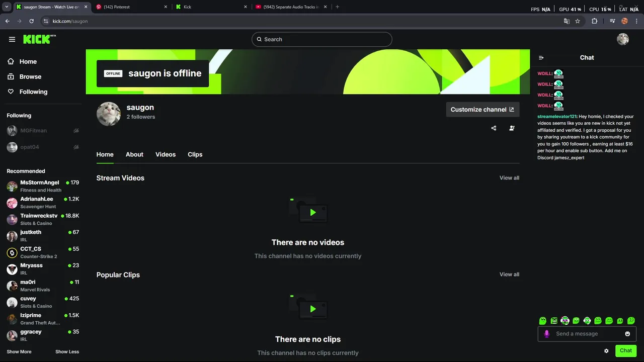
Task: Open Mryasss recommended channel
Action: 43,269
